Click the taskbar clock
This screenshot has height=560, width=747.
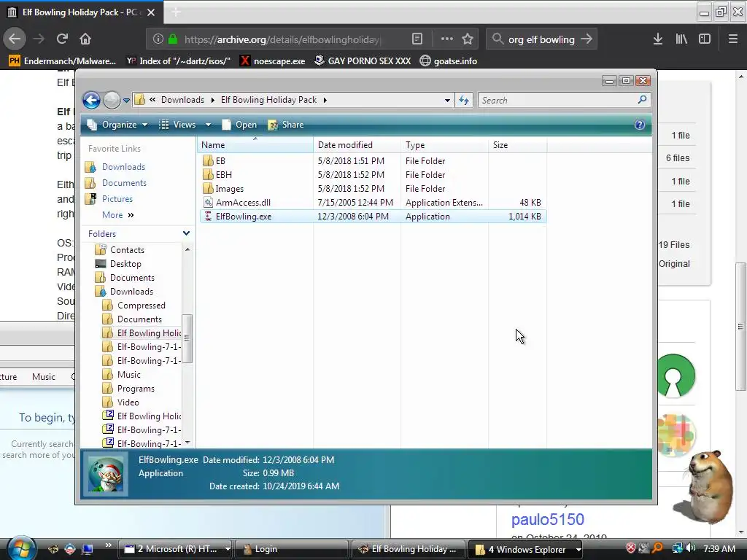pyautogui.click(x=719, y=548)
